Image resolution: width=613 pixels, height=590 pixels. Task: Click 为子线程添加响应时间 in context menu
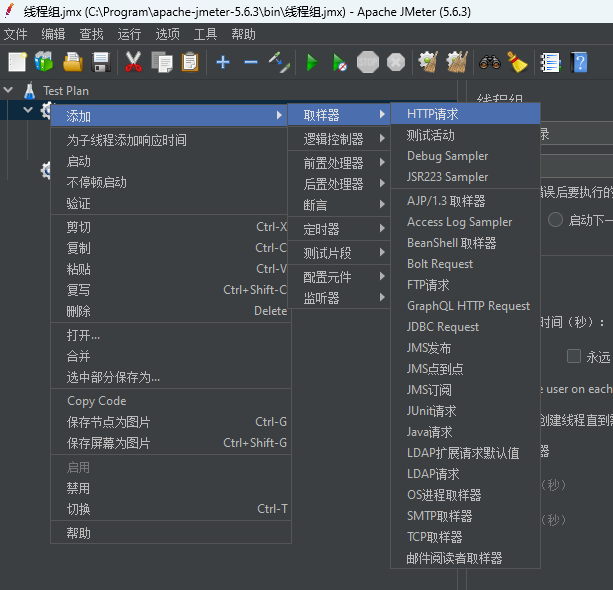coord(171,140)
